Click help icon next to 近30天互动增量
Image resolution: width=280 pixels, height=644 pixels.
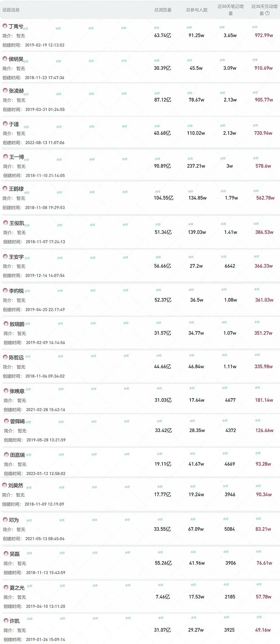267,13
